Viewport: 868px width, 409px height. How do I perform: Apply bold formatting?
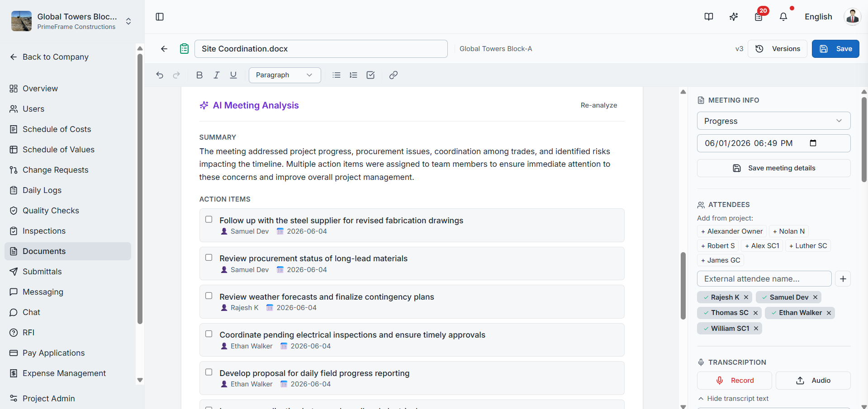(199, 75)
